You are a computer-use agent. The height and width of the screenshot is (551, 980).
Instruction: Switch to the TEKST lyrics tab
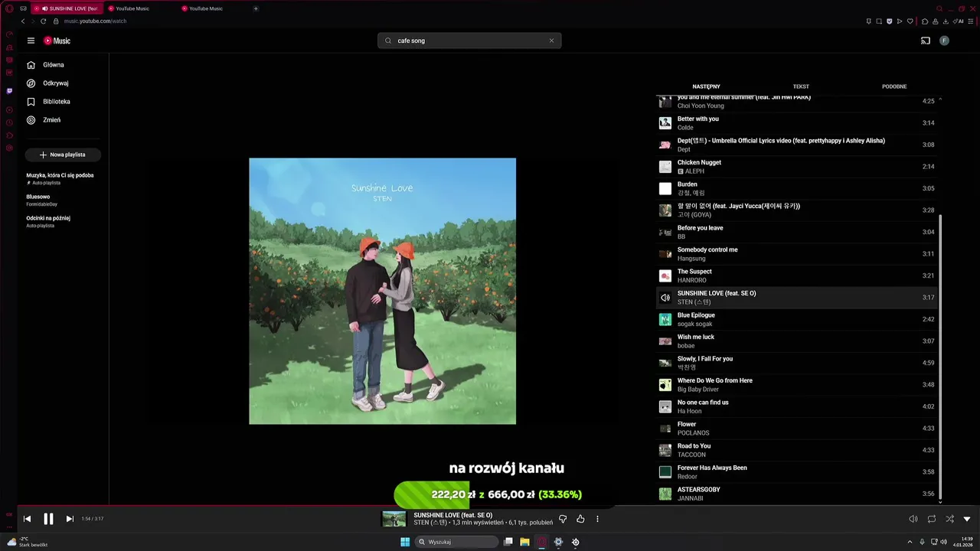click(x=801, y=86)
